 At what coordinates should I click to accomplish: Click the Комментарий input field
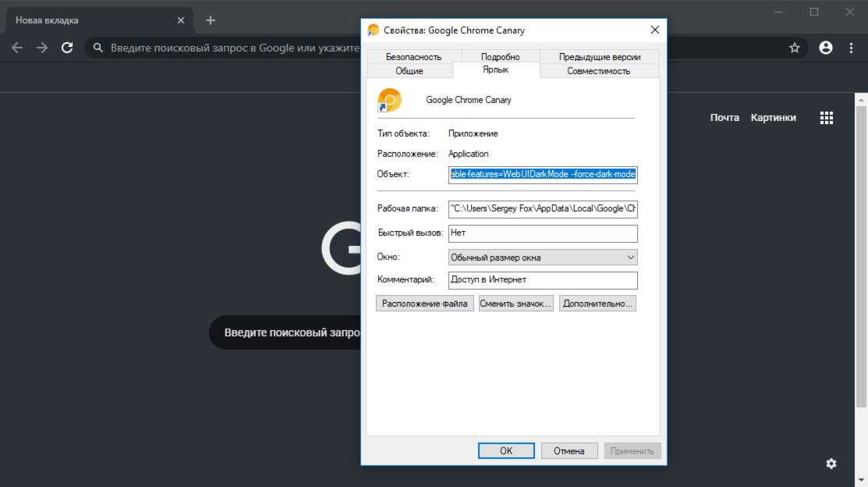(x=543, y=279)
